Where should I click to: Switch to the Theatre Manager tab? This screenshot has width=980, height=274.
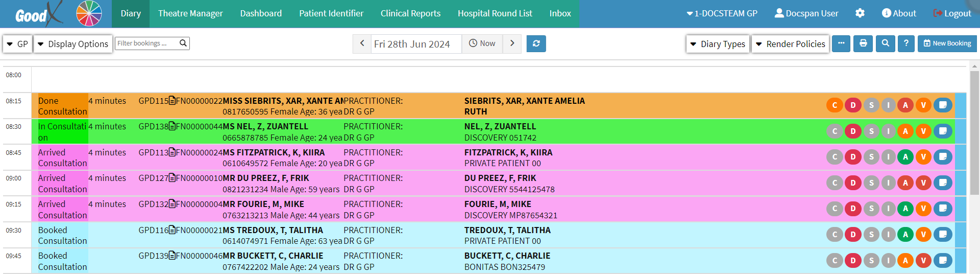coord(190,14)
